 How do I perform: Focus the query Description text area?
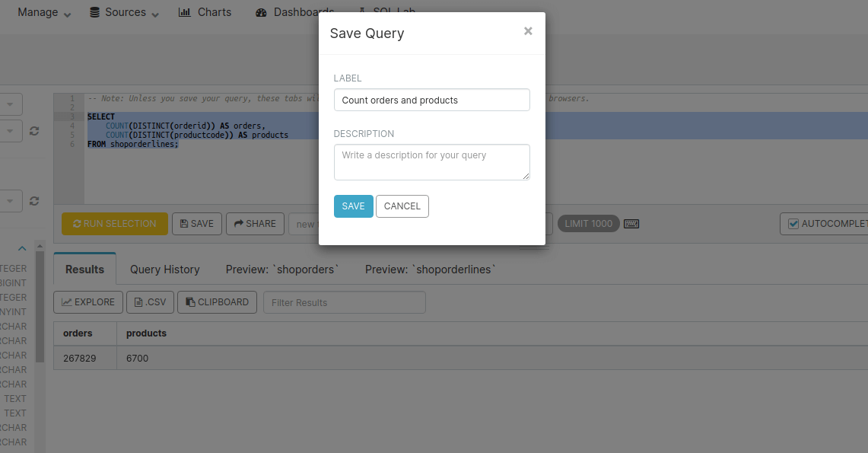click(x=431, y=162)
